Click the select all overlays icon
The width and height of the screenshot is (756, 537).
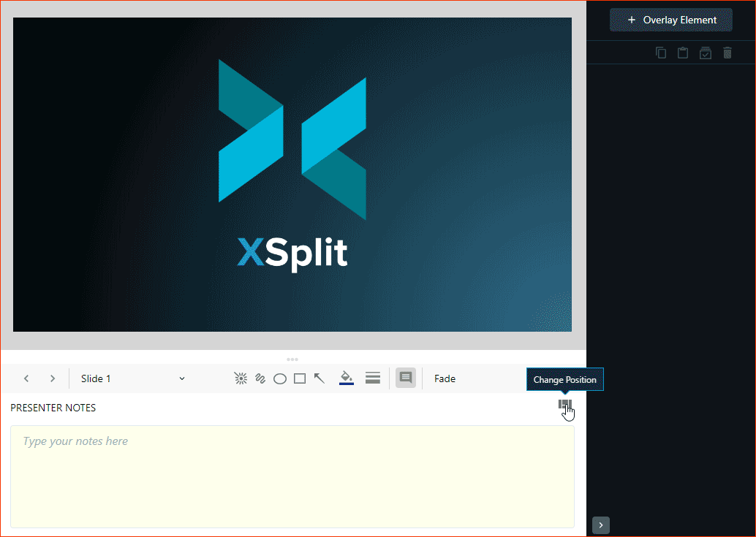click(x=706, y=53)
